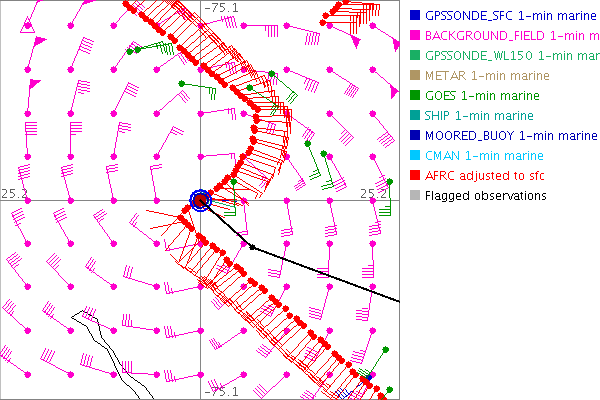This screenshot has width=600, height=400.
Task: Click the gray Flagged observations swatch
Action: point(414,196)
